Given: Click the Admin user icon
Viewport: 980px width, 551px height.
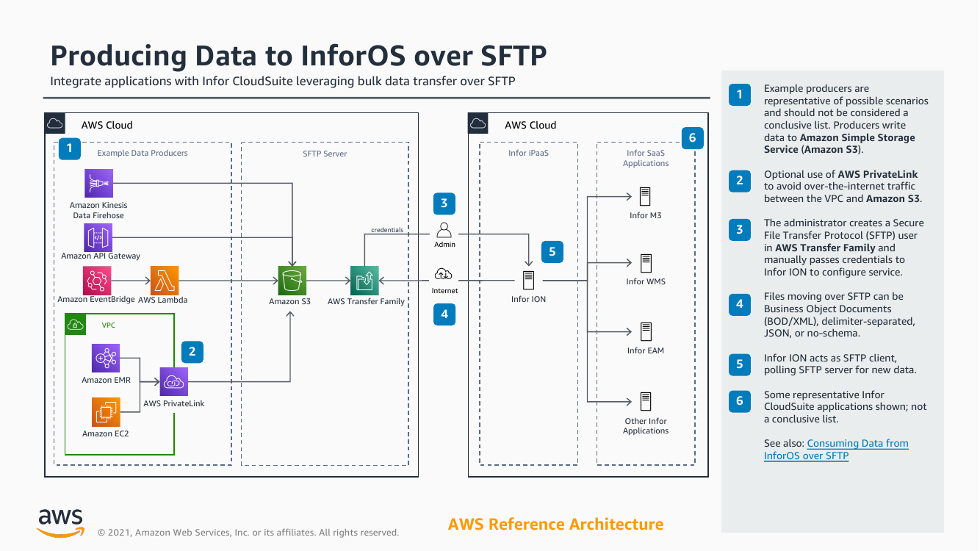Looking at the screenshot, I should pyautogui.click(x=444, y=228).
